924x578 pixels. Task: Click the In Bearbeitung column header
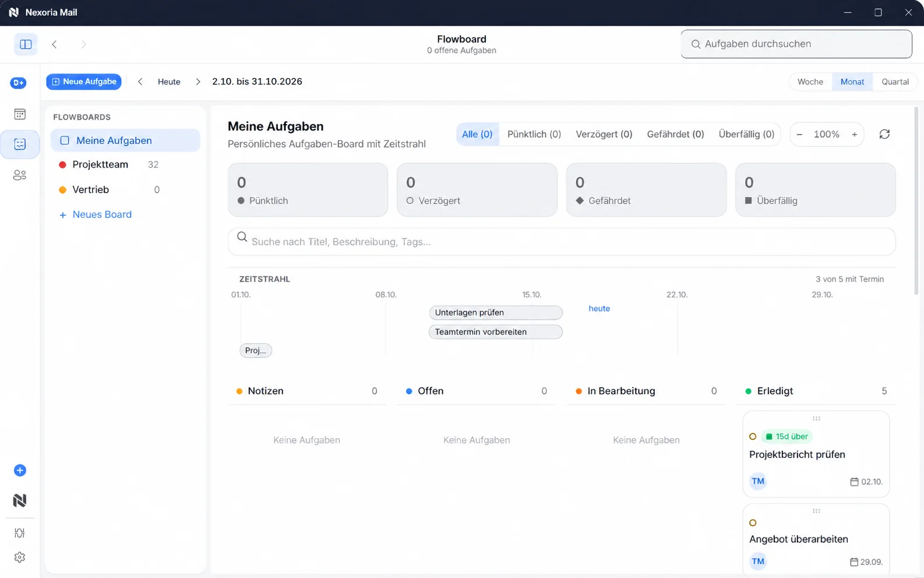click(x=646, y=391)
